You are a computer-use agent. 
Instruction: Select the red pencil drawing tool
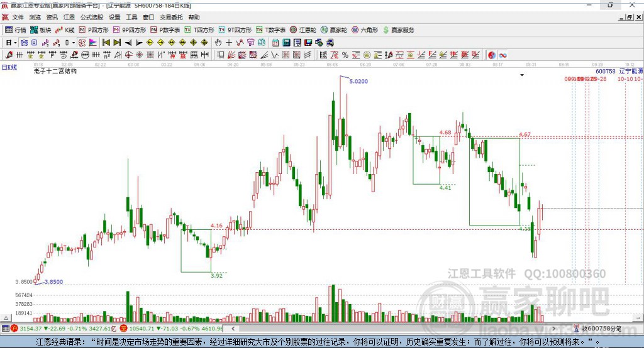(x=9, y=55)
